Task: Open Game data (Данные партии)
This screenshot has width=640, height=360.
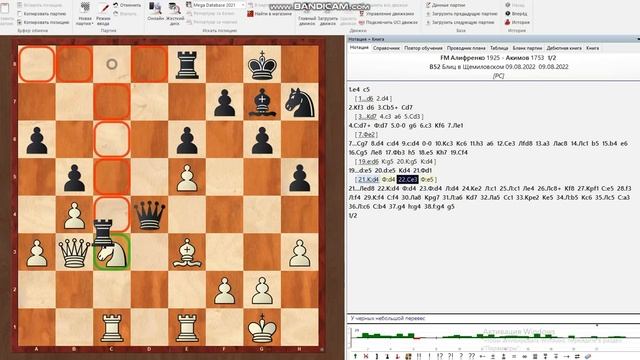Action: tap(445, 5)
